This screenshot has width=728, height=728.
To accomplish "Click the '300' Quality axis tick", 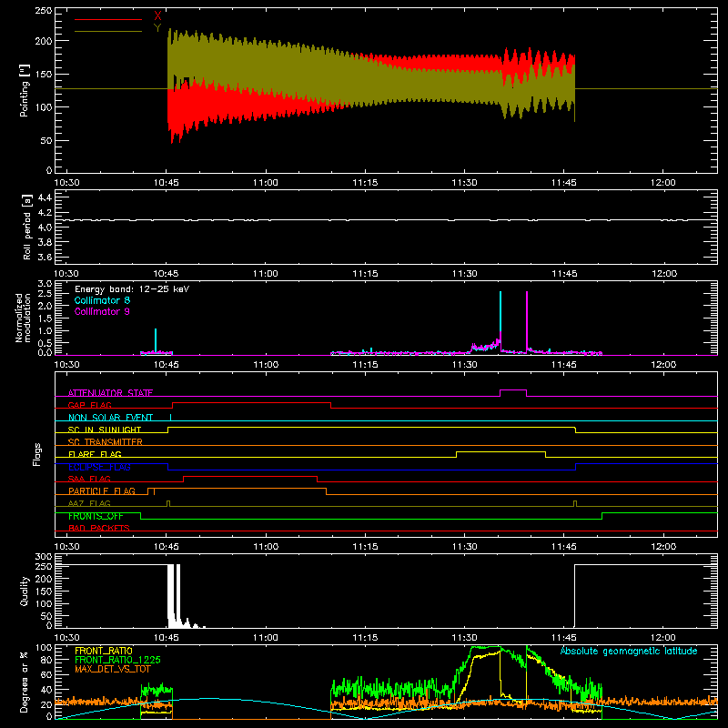I will click(43, 557).
